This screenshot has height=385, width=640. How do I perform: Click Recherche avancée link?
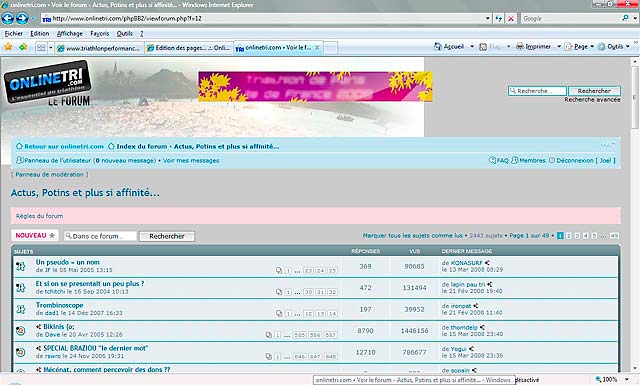click(x=592, y=100)
